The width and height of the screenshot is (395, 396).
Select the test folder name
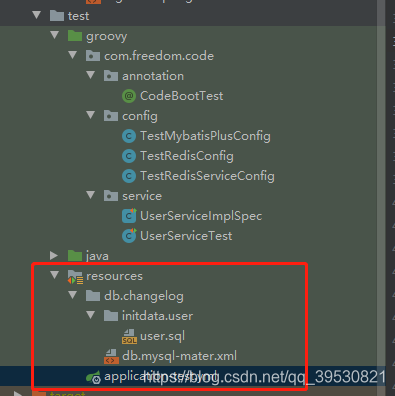(x=78, y=16)
